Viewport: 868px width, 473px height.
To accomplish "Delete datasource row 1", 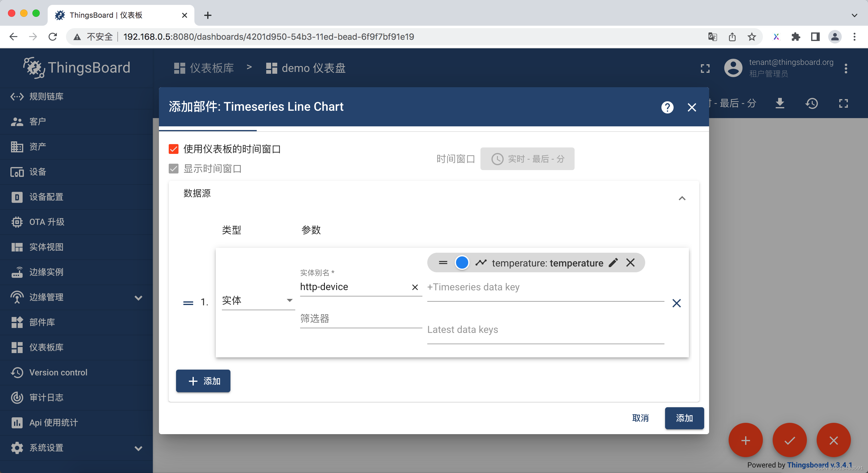I will 676,303.
